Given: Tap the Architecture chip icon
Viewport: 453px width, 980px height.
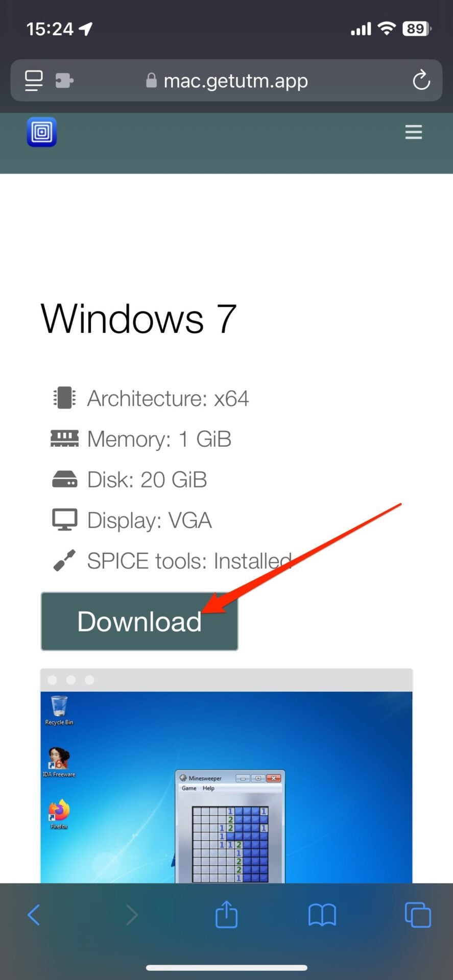Looking at the screenshot, I should [64, 398].
